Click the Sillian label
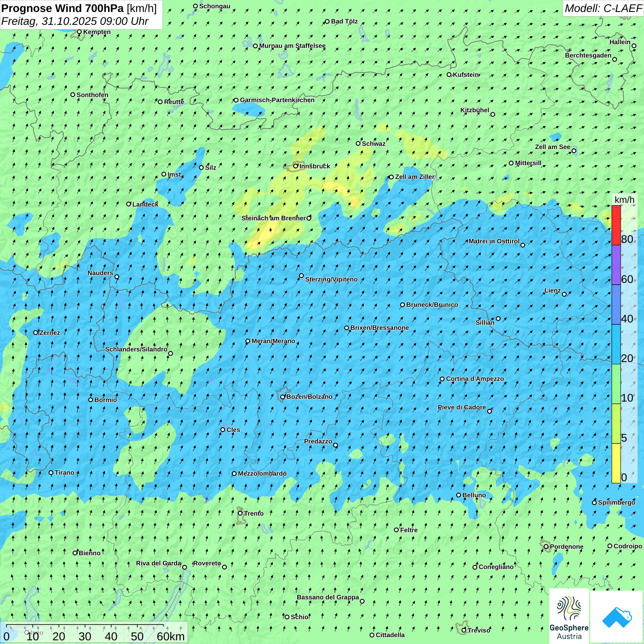644x644 pixels. point(485,322)
